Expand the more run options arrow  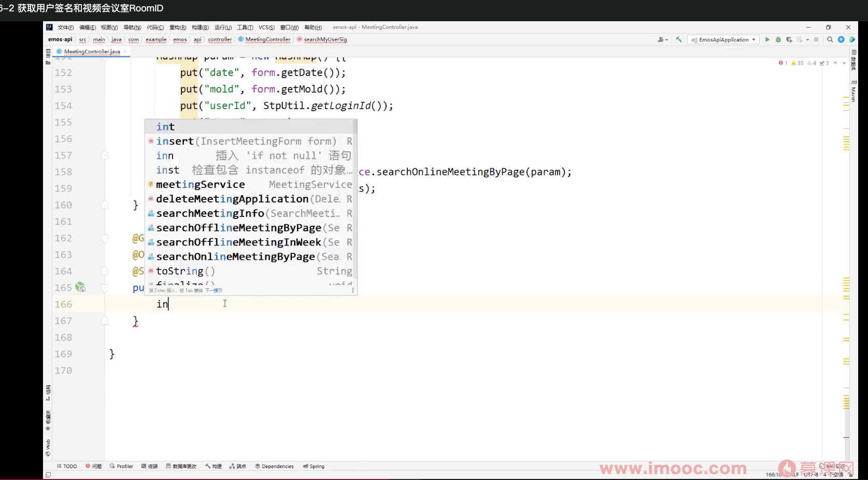[x=807, y=39]
